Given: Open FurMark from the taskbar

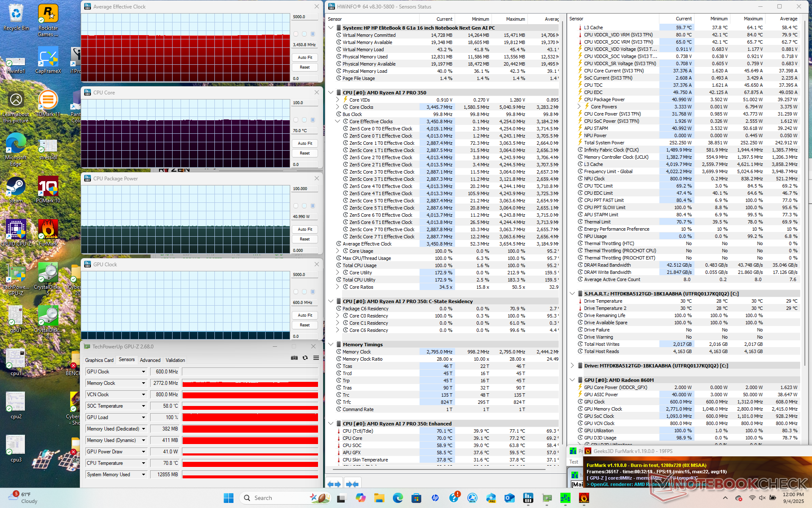Looking at the screenshot, I should [x=584, y=498].
